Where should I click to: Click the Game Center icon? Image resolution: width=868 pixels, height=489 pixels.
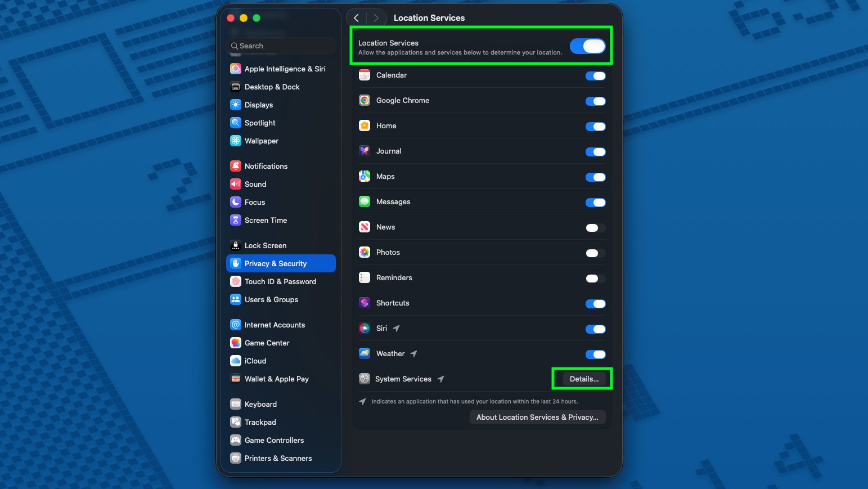click(x=236, y=343)
